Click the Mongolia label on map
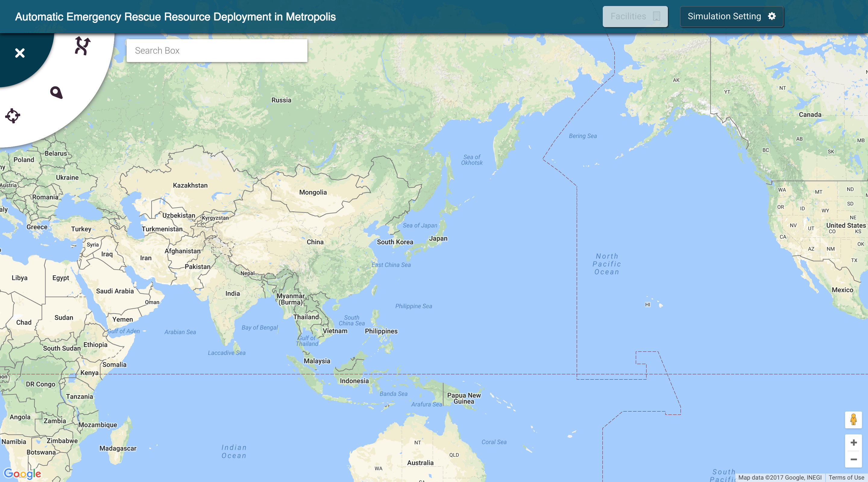The width and height of the screenshot is (868, 482). tap(313, 192)
